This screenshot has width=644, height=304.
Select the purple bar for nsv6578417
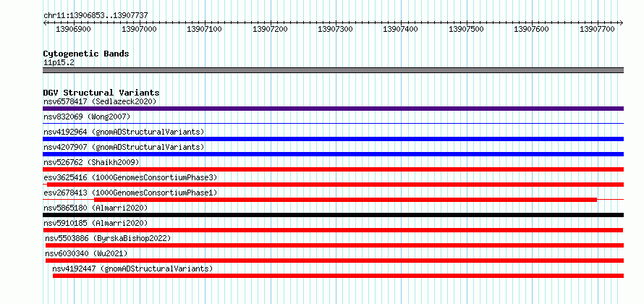[333, 109]
